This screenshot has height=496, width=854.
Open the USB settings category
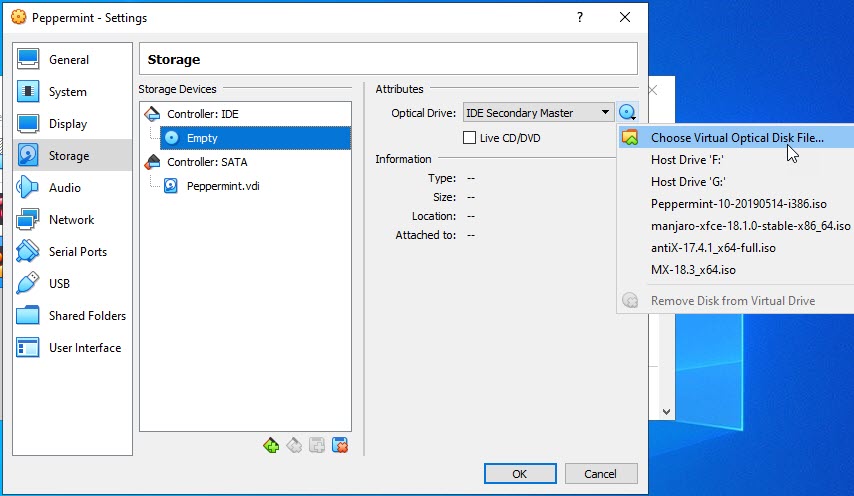click(x=72, y=284)
